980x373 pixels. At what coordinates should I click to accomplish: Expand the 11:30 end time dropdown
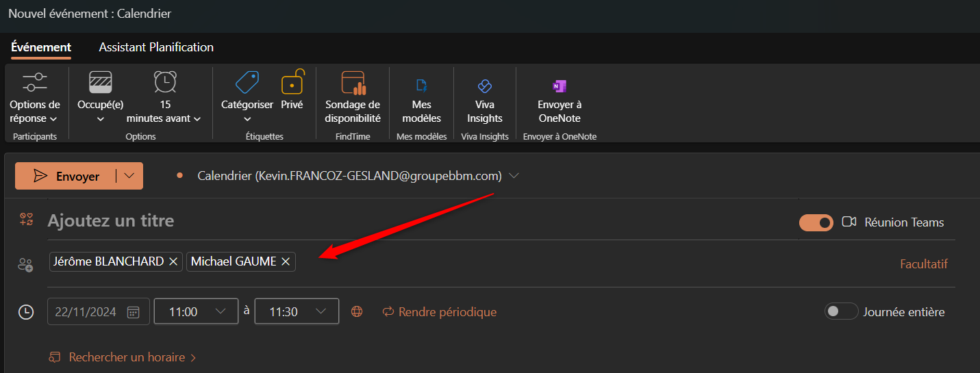pyautogui.click(x=321, y=312)
